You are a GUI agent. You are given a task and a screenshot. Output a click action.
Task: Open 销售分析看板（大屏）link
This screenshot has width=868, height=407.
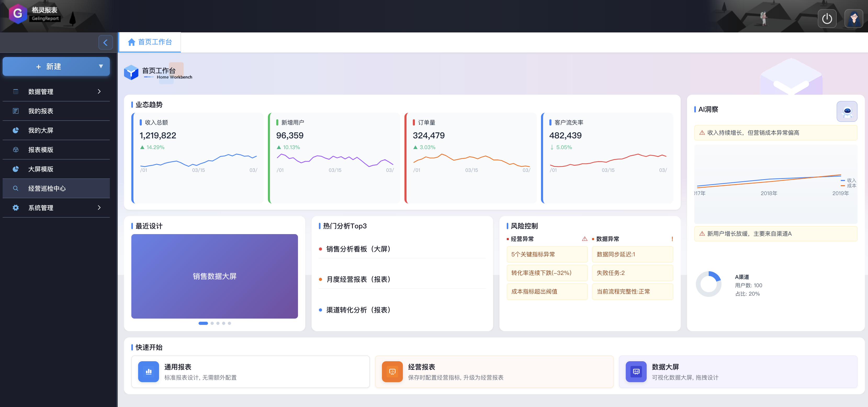pyautogui.click(x=358, y=249)
